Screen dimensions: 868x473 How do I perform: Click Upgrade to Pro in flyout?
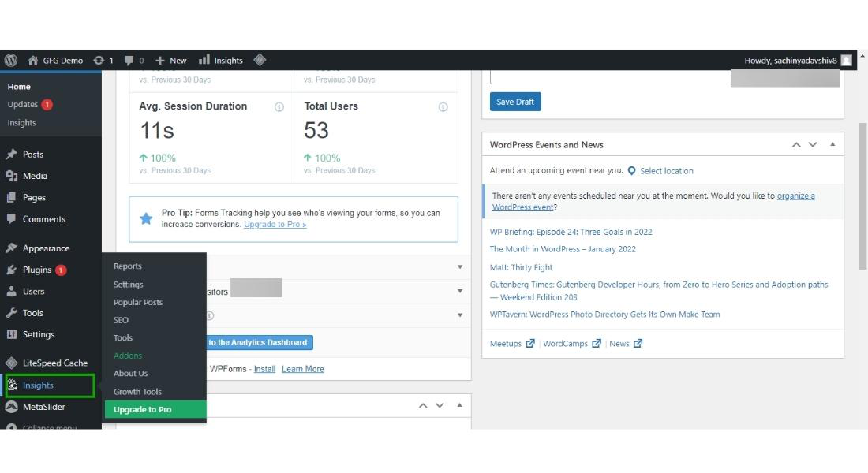155,409
